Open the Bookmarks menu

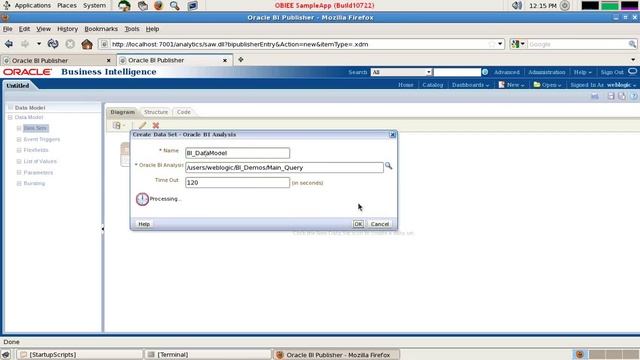(x=101, y=29)
